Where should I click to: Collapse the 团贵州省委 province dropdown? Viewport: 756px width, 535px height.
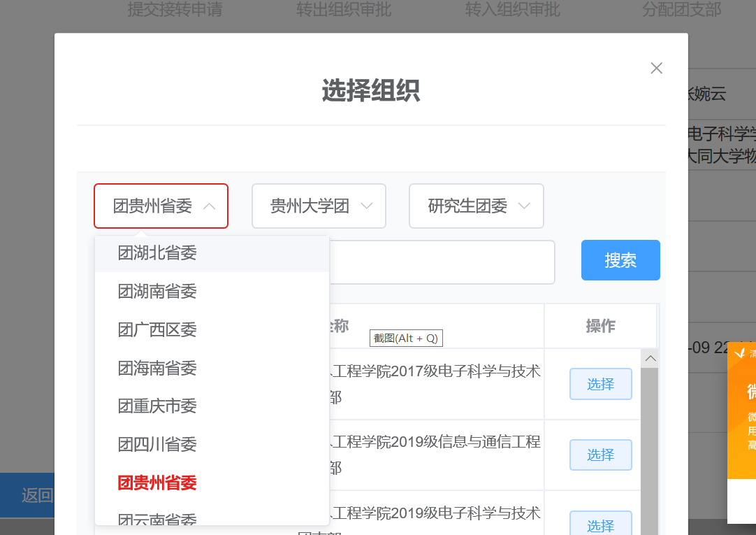click(161, 206)
